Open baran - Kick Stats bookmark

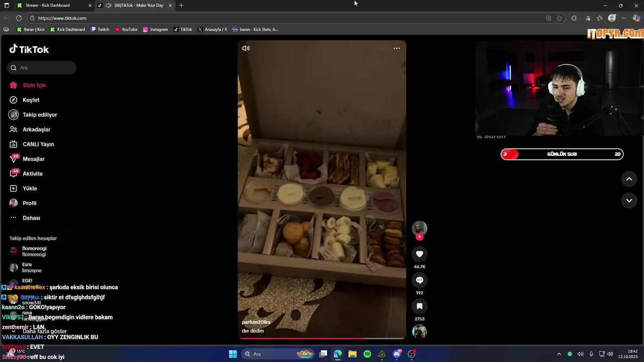pos(255,30)
